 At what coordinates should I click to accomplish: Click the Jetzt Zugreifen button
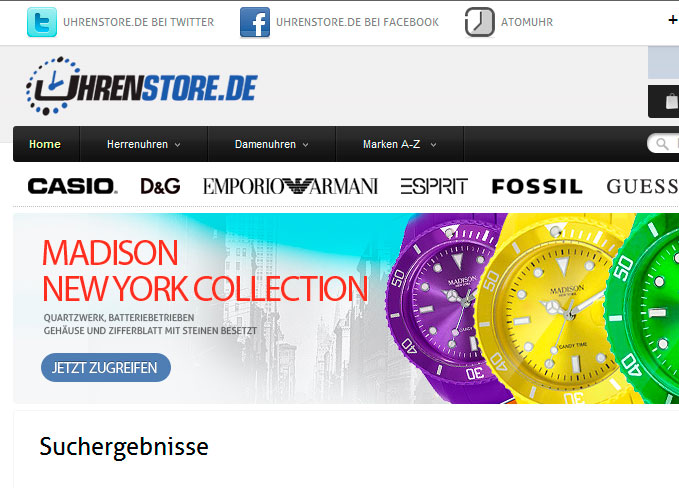[106, 368]
